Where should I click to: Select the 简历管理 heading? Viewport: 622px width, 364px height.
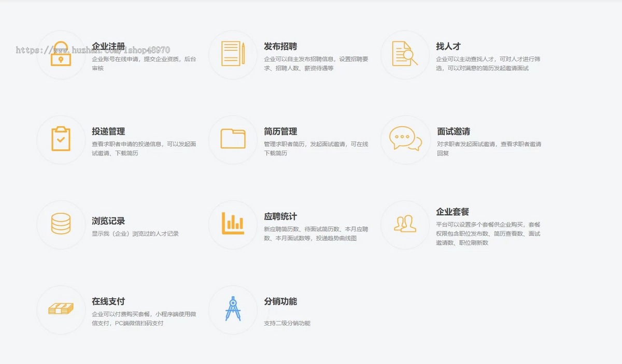(x=280, y=132)
